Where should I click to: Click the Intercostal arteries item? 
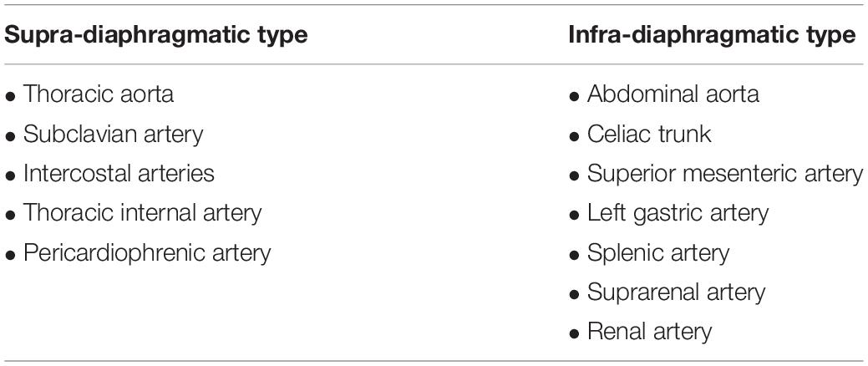(119, 173)
